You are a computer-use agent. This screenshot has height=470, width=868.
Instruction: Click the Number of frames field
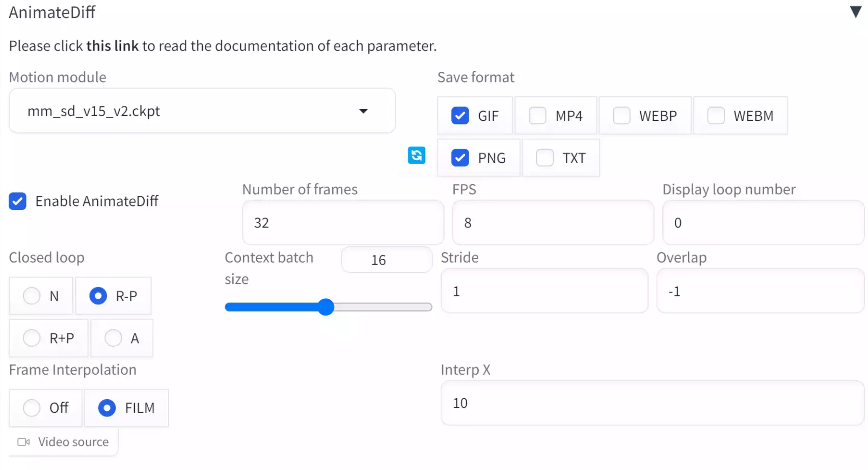[x=343, y=223]
